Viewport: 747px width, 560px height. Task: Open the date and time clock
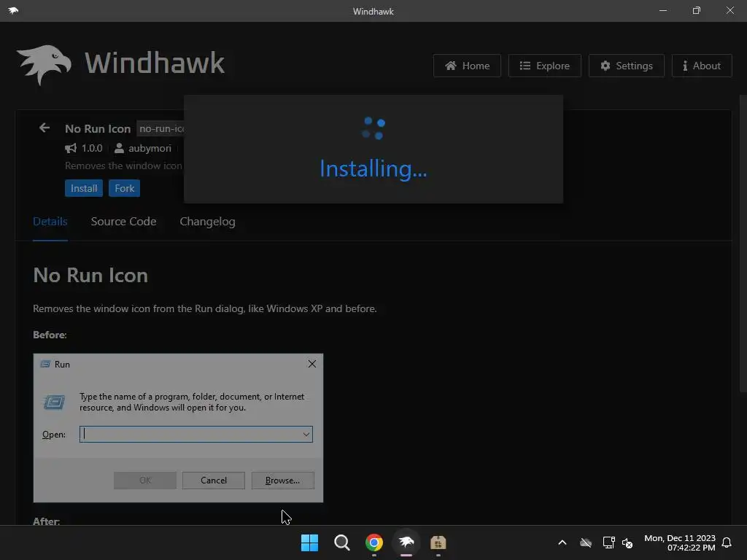679,542
